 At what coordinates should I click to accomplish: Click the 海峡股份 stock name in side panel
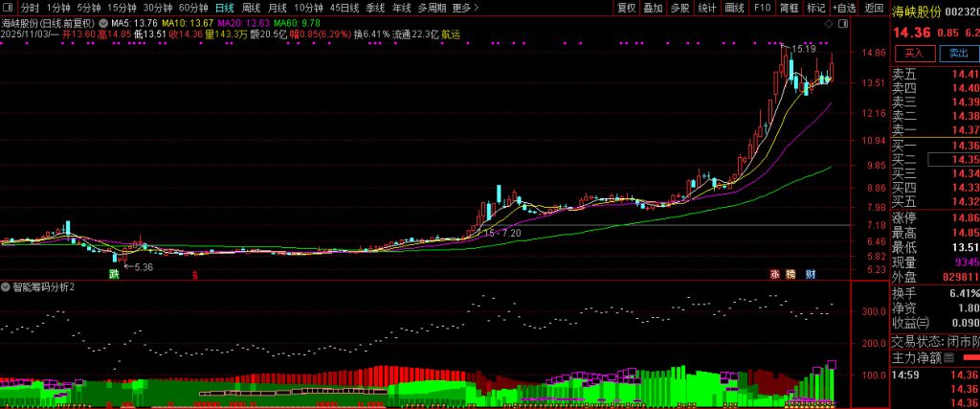pos(916,11)
